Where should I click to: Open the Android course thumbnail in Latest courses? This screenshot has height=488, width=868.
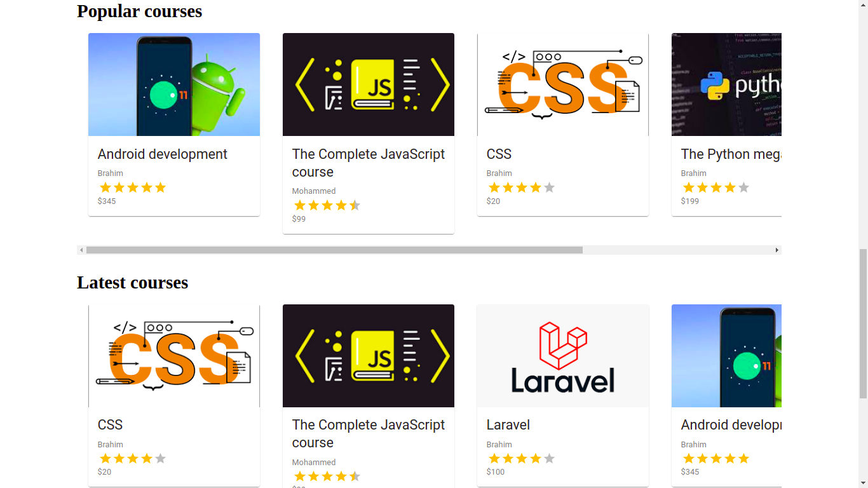click(726, 356)
